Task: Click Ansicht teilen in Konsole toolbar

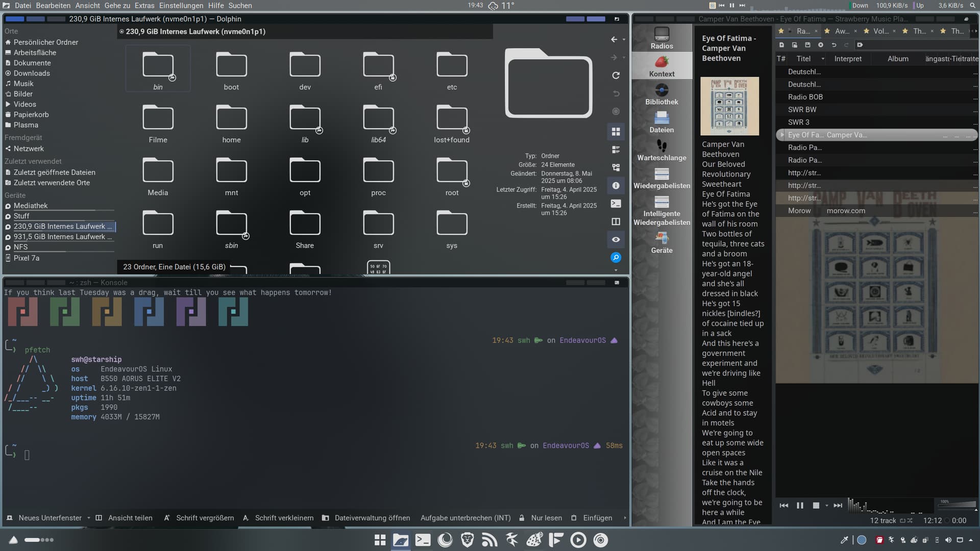Action: coord(124,518)
